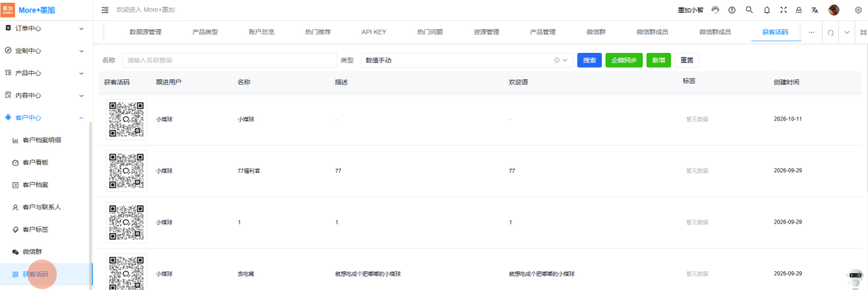The image size is (868, 290).
Task: Click the 创建时间 column header
Action: click(x=786, y=82)
